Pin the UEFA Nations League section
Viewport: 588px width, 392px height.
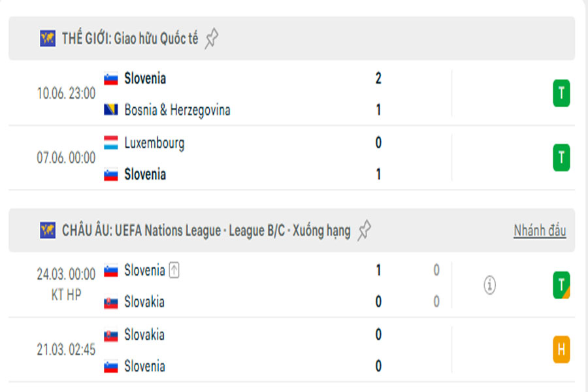(365, 230)
